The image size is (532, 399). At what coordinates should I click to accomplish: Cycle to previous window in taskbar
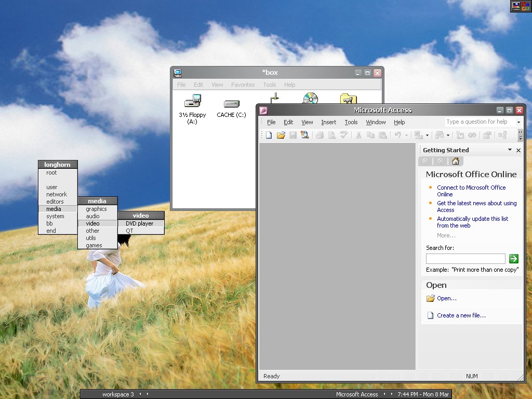click(x=384, y=394)
